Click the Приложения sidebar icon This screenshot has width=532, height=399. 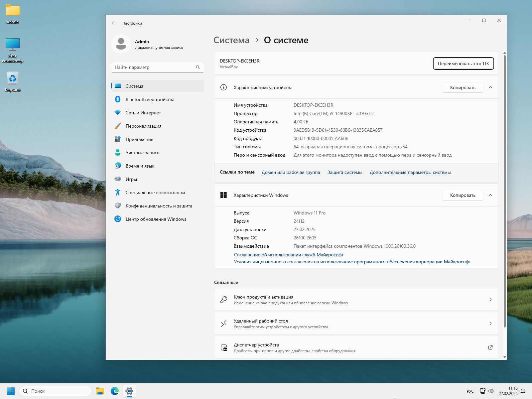click(118, 139)
